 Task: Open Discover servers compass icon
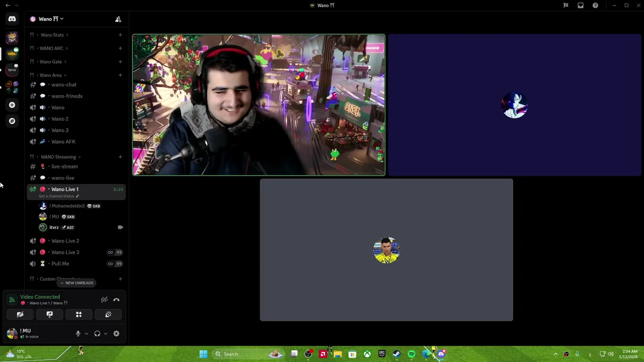click(12, 121)
